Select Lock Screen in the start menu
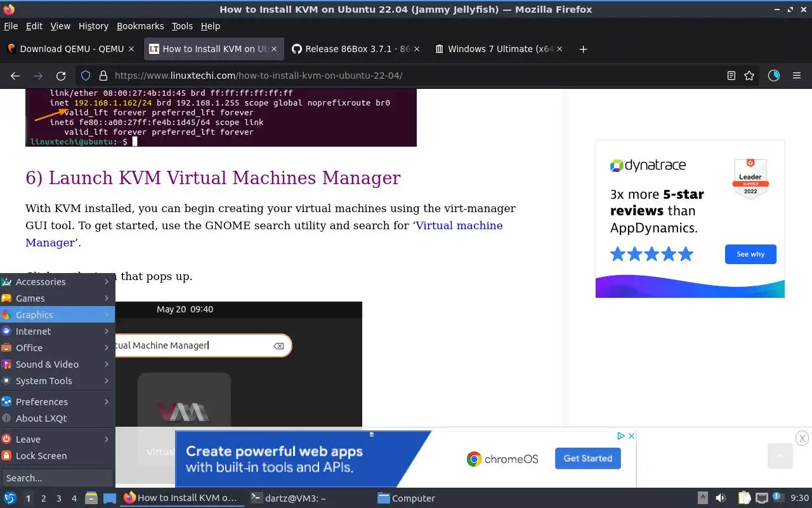Screen dimensions: 812x508 57,456
